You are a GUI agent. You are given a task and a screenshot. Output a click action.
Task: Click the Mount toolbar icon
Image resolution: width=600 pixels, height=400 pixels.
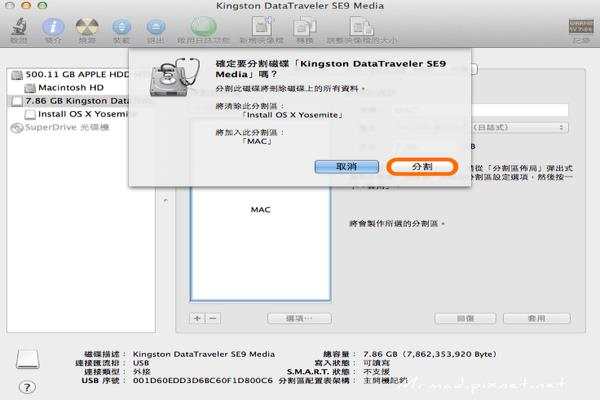121,27
